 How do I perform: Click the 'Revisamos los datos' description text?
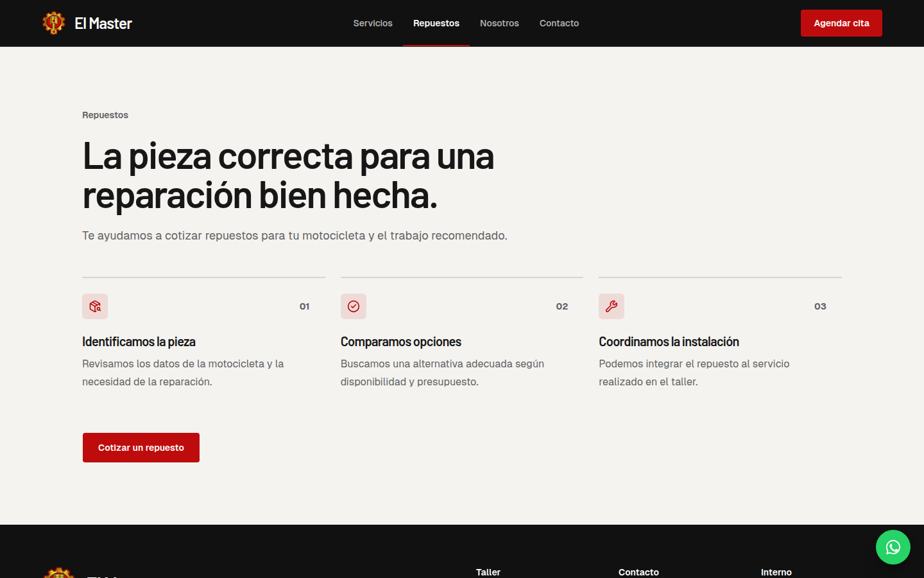183,372
